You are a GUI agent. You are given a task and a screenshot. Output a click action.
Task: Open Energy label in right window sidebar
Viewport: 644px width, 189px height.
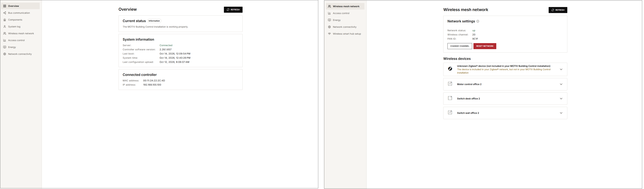pos(336,20)
